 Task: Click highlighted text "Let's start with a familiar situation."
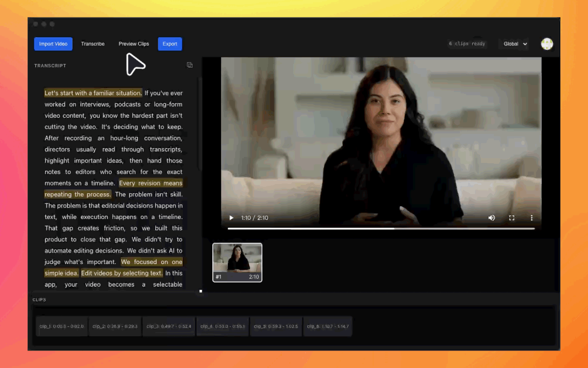pyautogui.click(x=93, y=93)
